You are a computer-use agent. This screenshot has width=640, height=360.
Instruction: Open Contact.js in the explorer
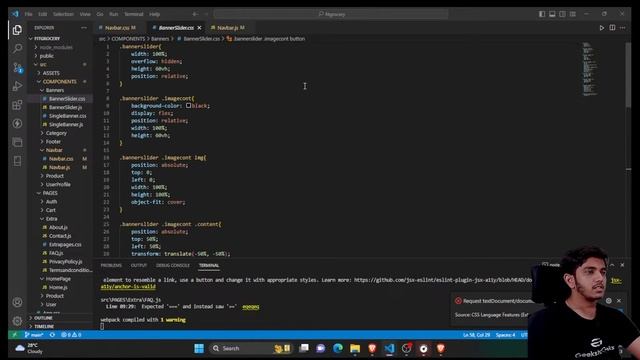tap(60, 236)
